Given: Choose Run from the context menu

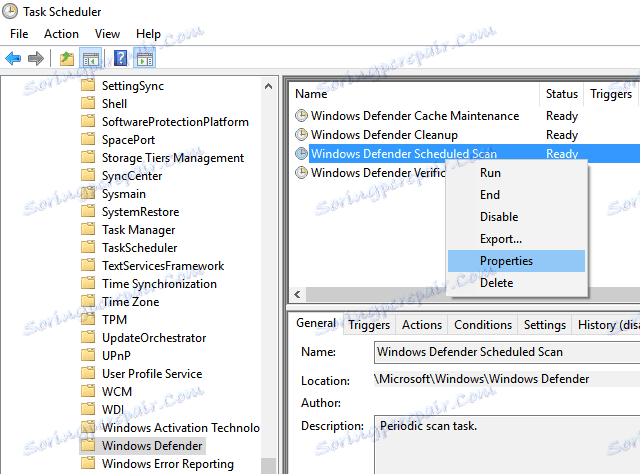Looking at the screenshot, I should point(516,173).
